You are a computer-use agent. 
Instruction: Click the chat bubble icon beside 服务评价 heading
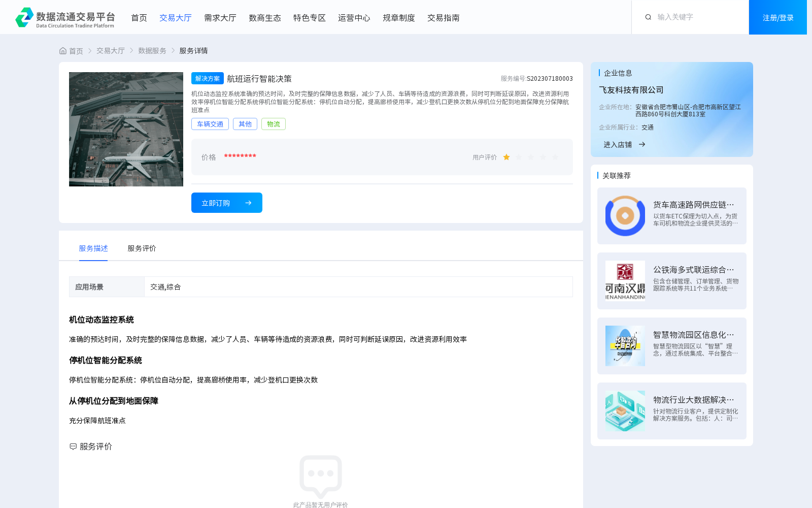pyautogui.click(x=73, y=447)
